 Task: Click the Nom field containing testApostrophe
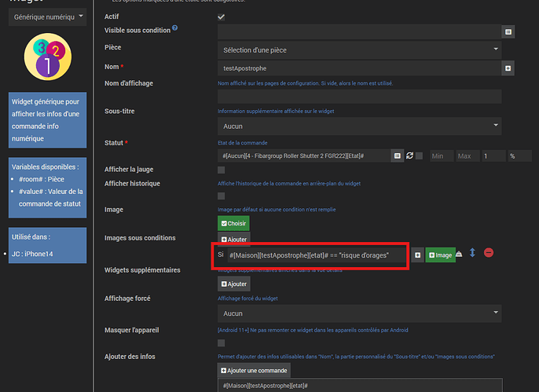click(359, 68)
